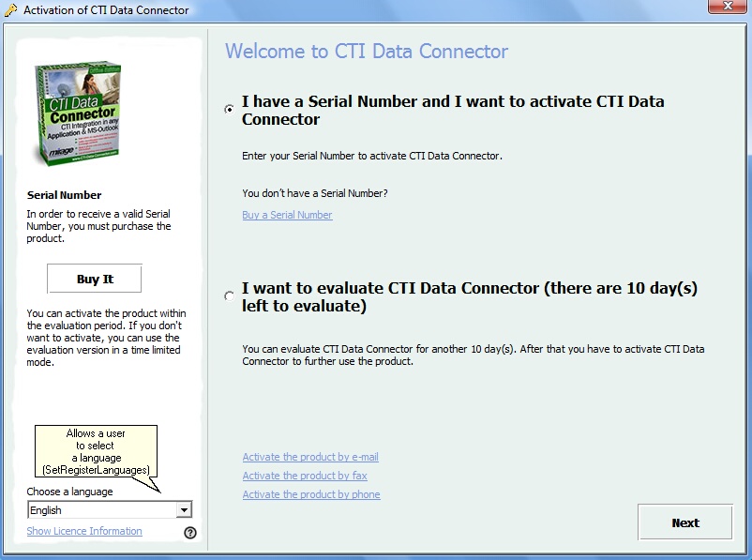
Task: Click the 'I want to evaluate' option label
Action: tap(469, 296)
